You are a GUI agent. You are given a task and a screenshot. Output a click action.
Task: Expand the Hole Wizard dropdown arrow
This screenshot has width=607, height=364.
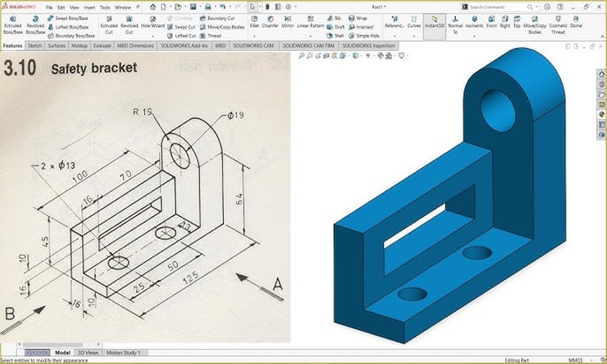[152, 36]
